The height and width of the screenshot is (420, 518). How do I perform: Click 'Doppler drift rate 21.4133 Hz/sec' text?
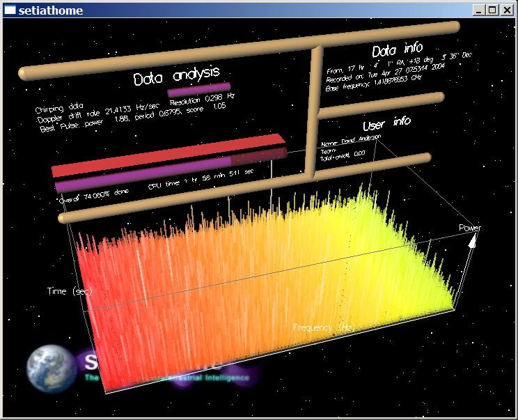click(97, 113)
